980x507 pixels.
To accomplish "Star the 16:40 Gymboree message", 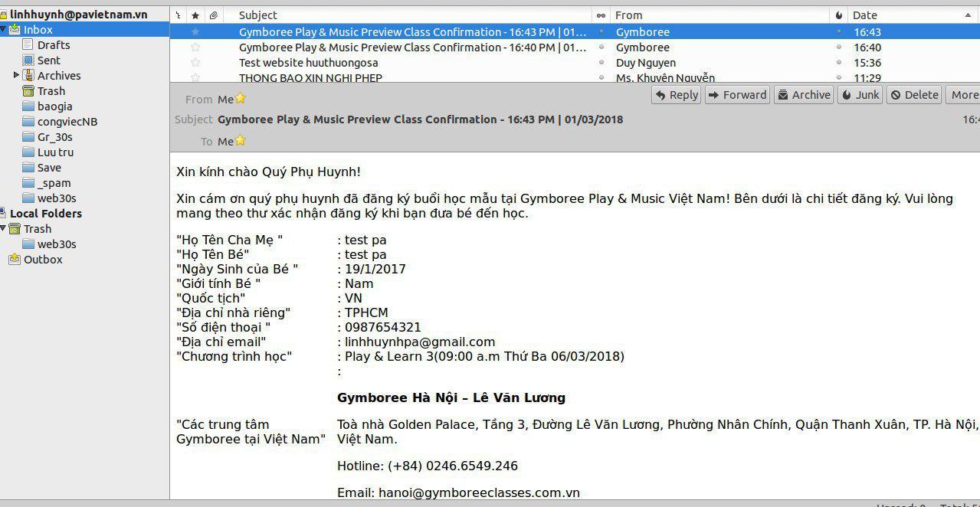I will 195,47.
